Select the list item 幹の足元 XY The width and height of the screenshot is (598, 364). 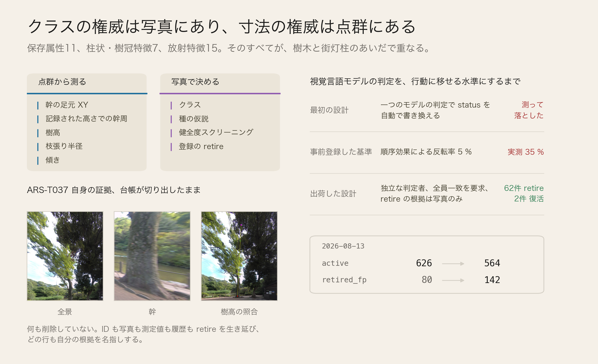point(67,105)
